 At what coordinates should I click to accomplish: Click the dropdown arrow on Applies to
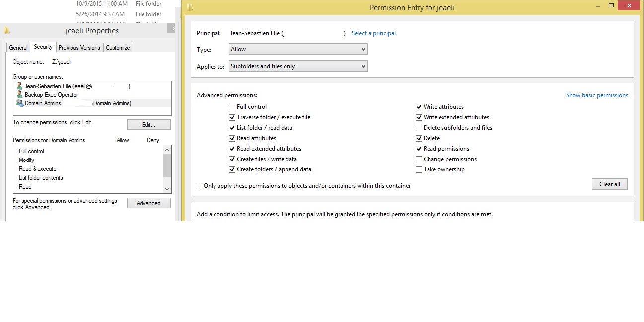[364, 66]
